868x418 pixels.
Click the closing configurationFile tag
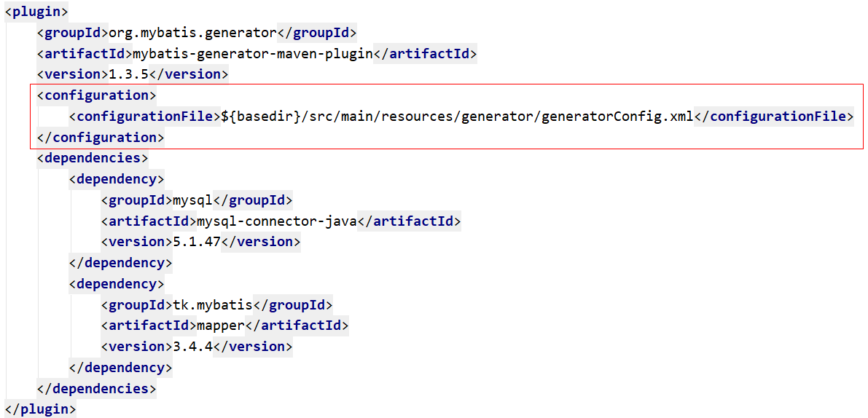coord(774,117)
